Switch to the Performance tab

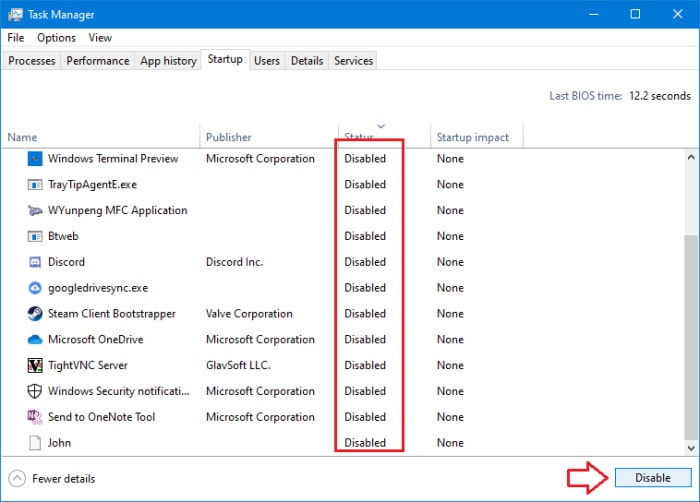(98, 61)
